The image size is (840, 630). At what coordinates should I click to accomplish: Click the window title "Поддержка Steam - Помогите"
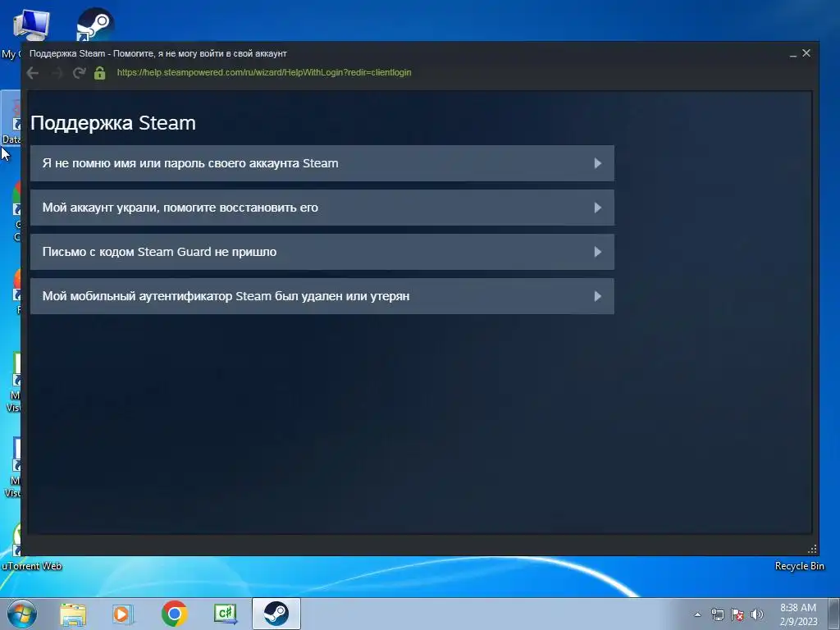click(x=158, y=53)
